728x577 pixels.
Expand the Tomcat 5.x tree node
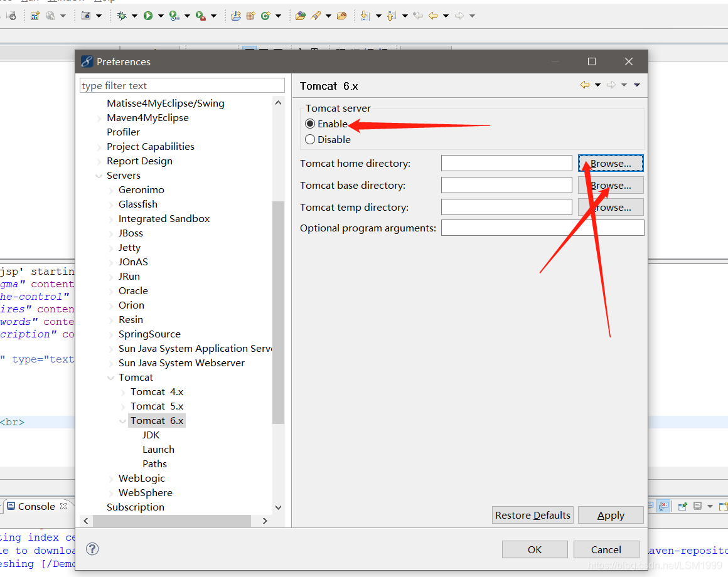click(122, 407)
